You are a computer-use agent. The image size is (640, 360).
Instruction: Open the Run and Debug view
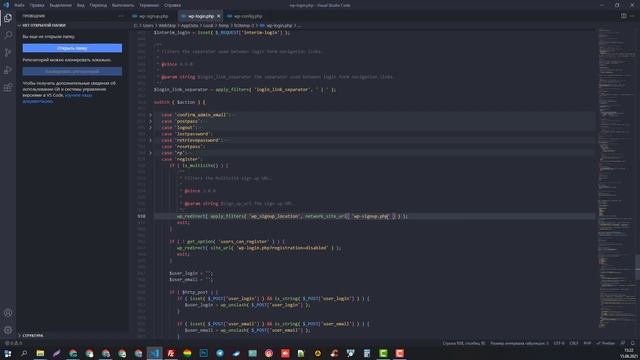[x=8, y=70]
